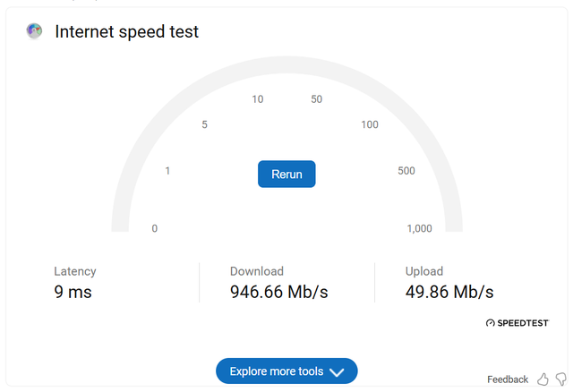Select the 10 mark on the gauge

tap(258, 99)
